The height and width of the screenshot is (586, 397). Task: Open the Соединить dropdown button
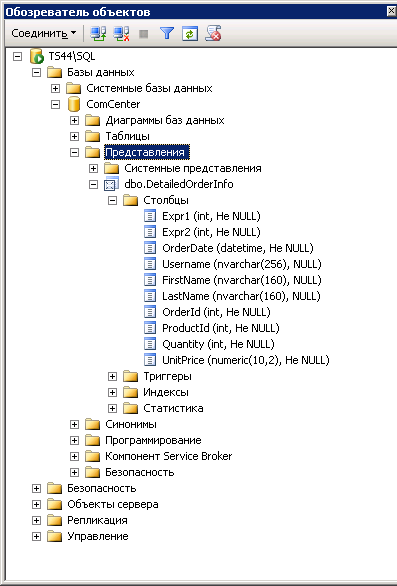[44, 33]
